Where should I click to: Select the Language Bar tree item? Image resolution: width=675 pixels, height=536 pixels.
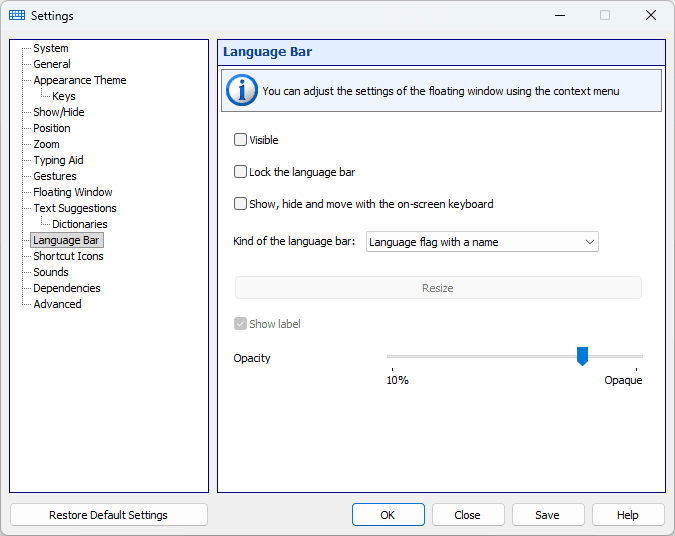pos(66,240)
